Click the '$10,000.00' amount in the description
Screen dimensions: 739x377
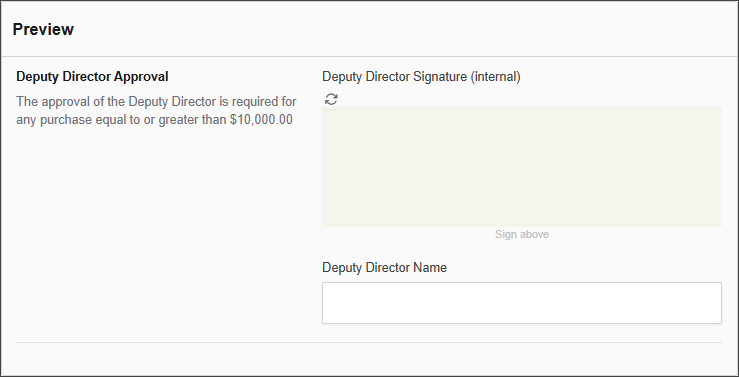(261, 120)
